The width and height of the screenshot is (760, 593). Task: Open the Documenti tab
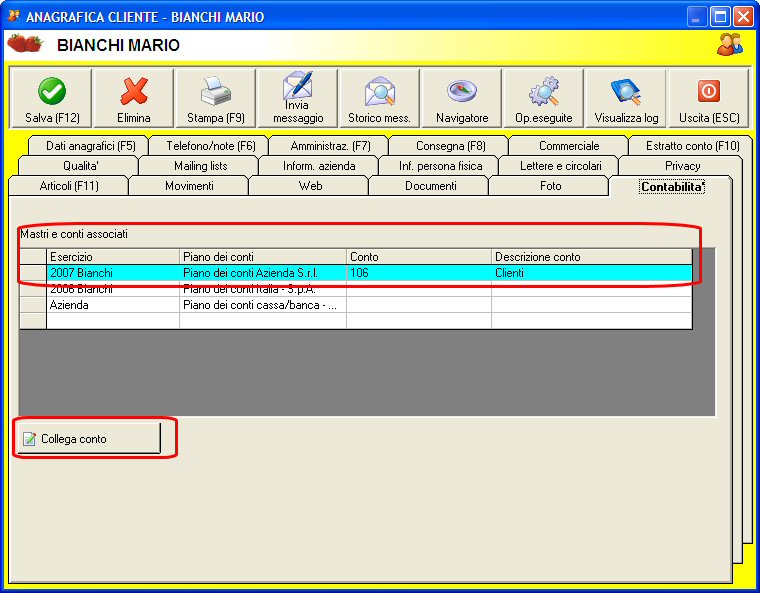430,186
